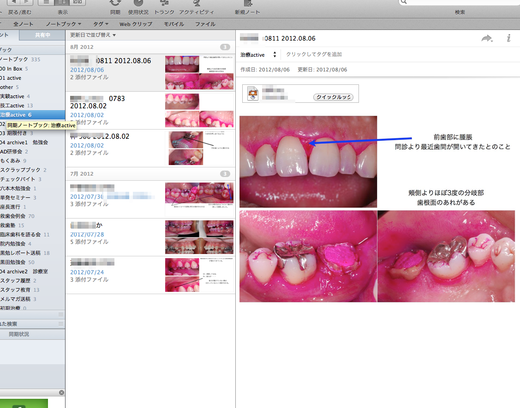Click the share arrow icon in the note header
The width and height of the screenshot is (520, 408).
coord(487,38)
